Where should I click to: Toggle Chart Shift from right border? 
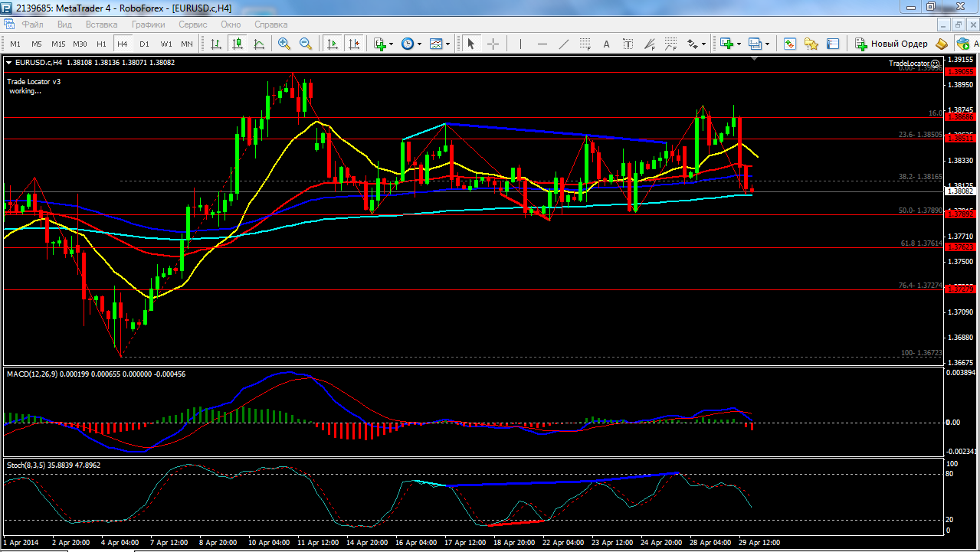coord(354,44)
